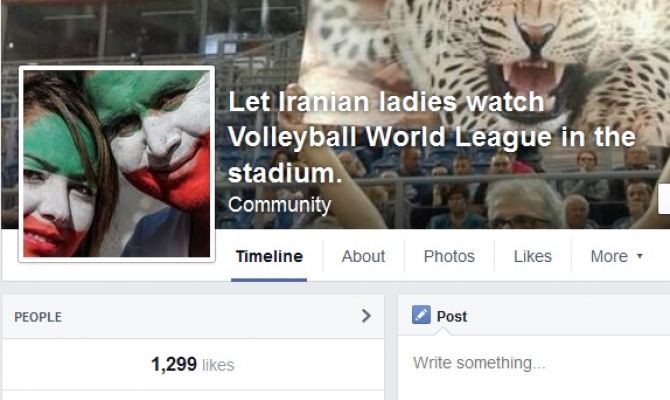Switch to the Timeline tab
This screenshot has height=400, width=670.
269,256
